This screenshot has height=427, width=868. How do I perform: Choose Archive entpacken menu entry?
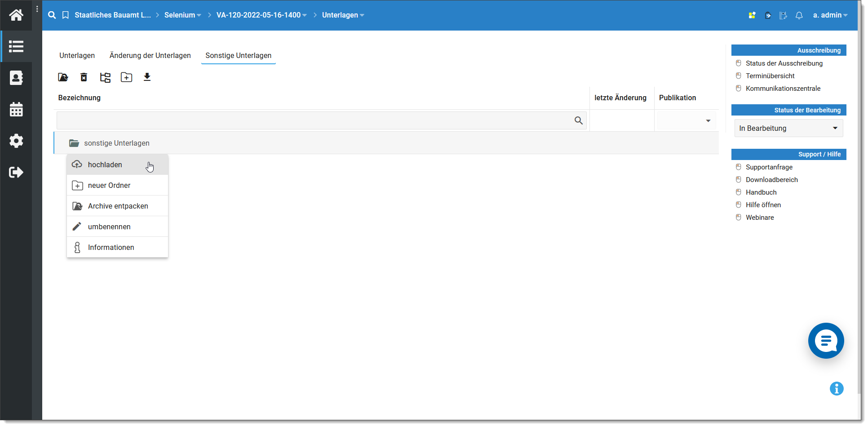click(x=117, y=206)
